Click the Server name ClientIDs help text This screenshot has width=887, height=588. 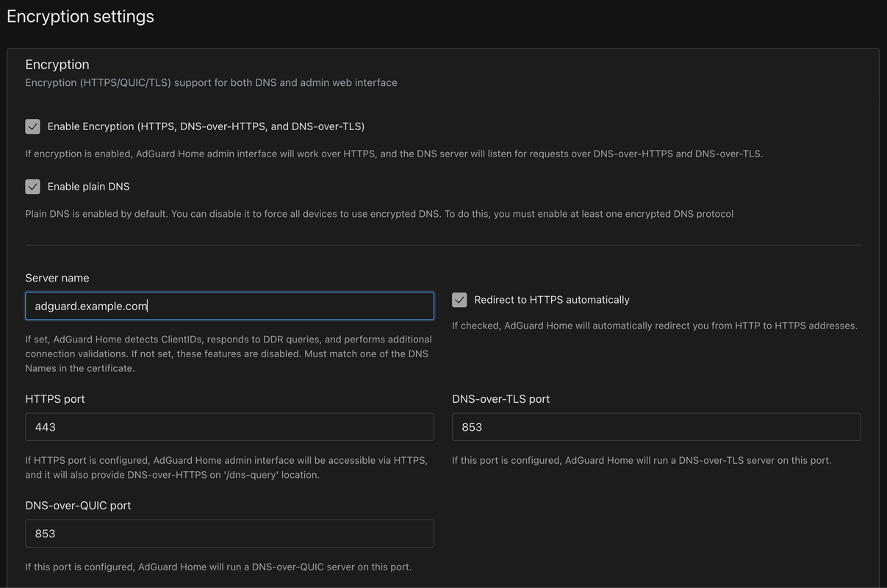point(228,354)
